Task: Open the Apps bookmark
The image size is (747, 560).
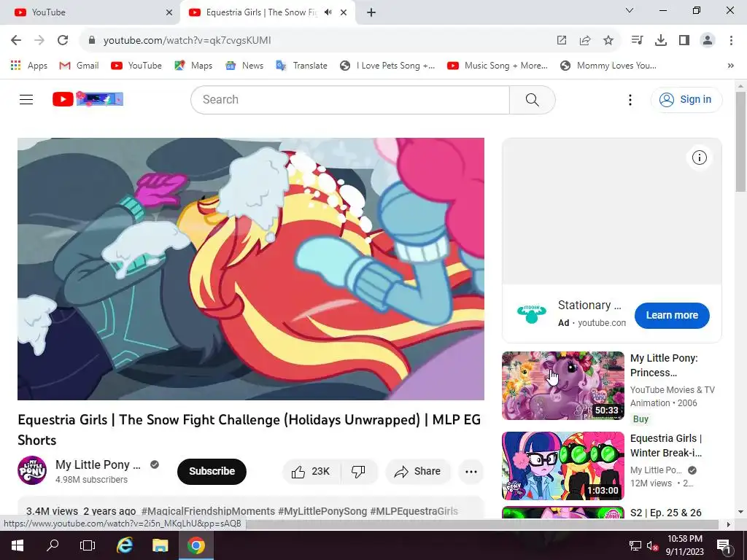Action: (x=29, y=66)
